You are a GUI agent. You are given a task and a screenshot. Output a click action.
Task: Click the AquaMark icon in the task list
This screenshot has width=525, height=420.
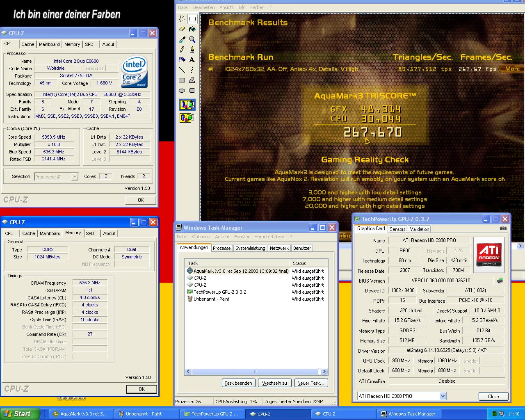click(x=190, y=271)
